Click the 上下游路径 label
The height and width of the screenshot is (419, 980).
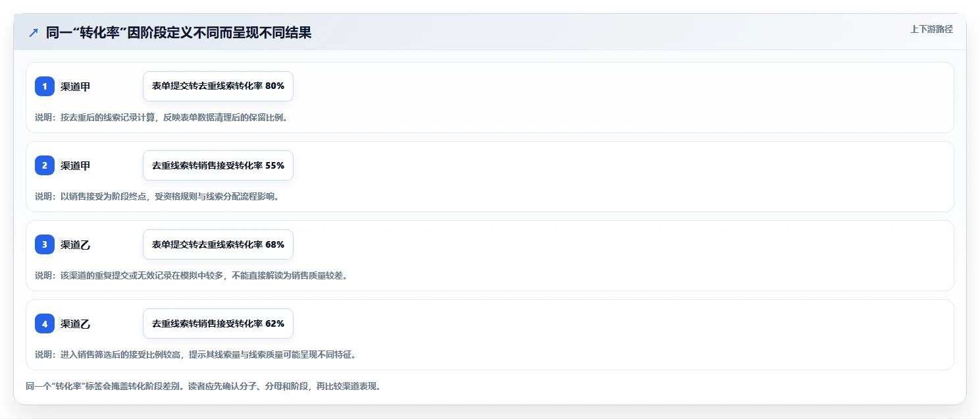pos(931,29)
